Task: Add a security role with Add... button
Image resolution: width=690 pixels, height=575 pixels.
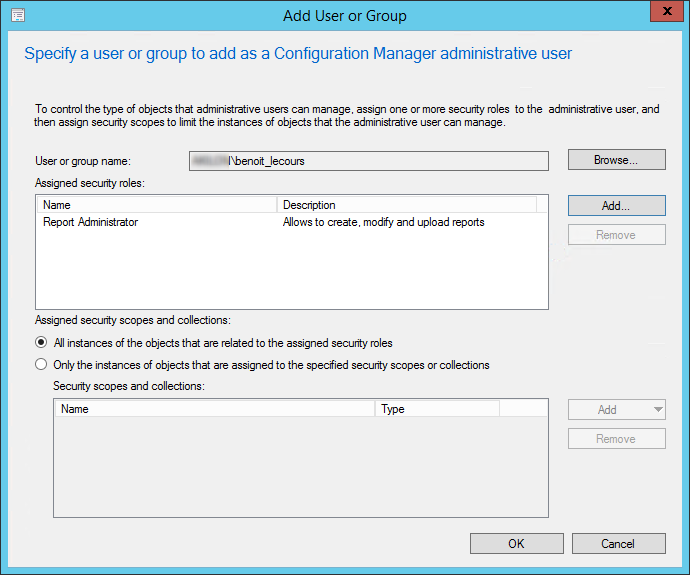Action: click(x=617, y=205)
